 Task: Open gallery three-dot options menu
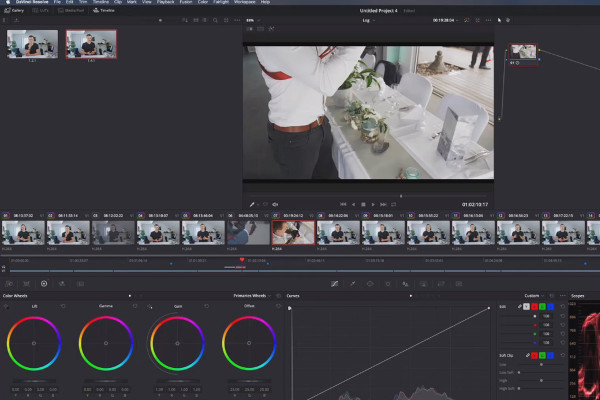tap(237, 20)
